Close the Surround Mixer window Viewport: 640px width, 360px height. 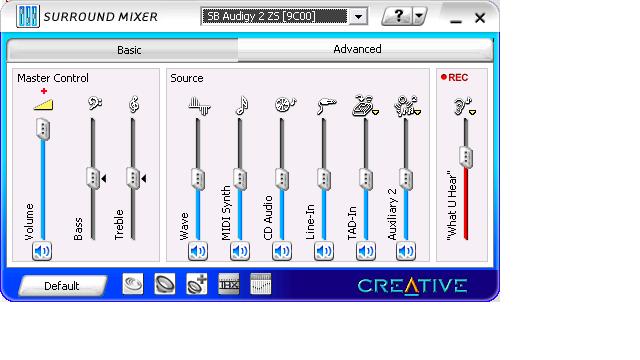tap(480, 18)
